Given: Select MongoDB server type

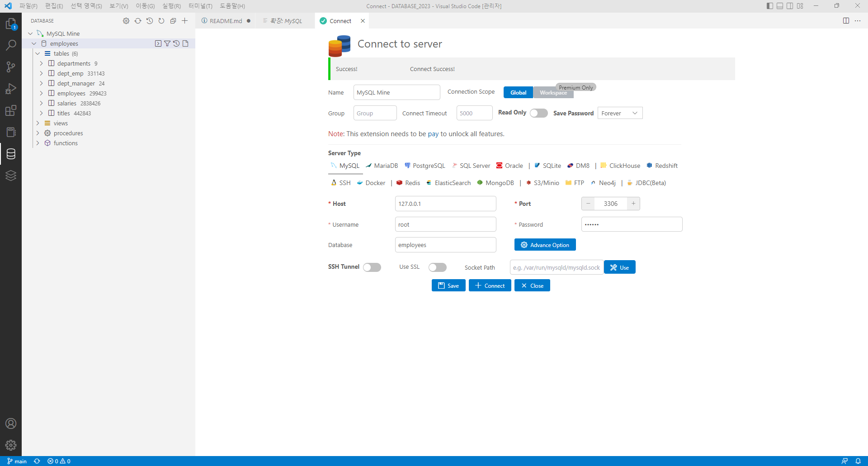Looking at the screenshot, I should tap(495, 183).
